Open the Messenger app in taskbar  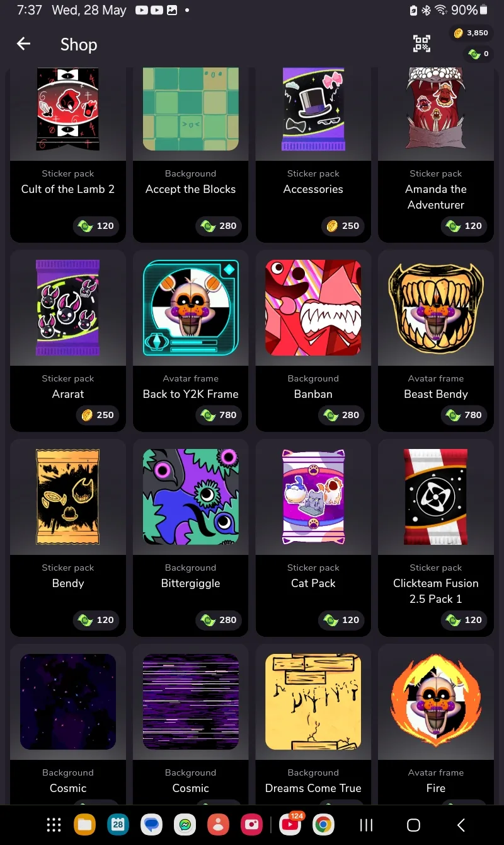pos(185,824)
